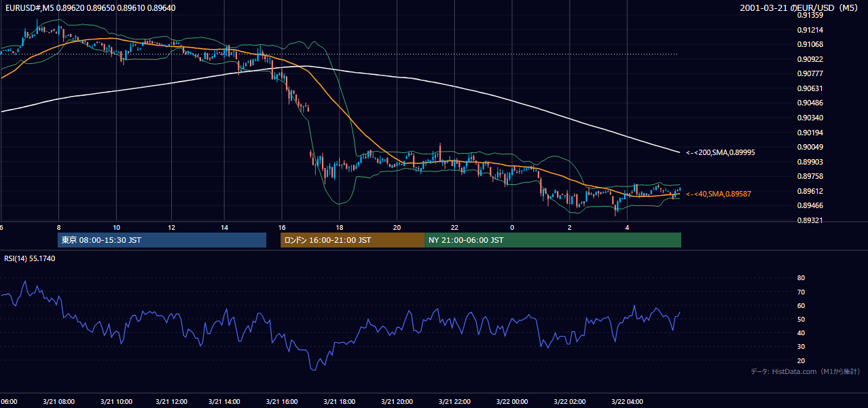
Task: Click price level 0.90340 on price axis
Action: [x=810, y=118]
